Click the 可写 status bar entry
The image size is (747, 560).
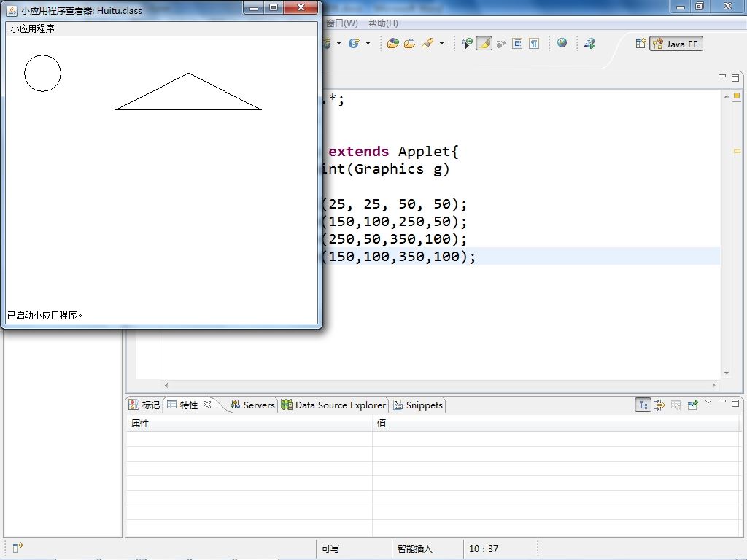(330, 548)
